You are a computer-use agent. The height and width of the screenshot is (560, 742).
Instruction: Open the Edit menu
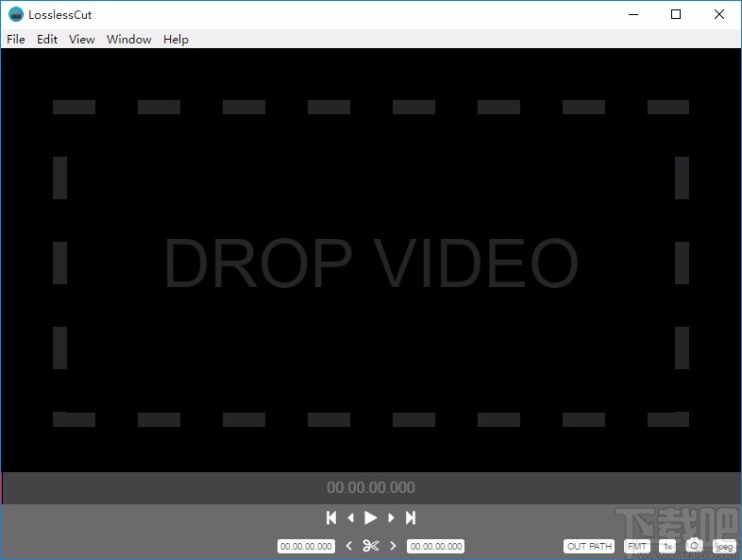click(x=47, y=40)
